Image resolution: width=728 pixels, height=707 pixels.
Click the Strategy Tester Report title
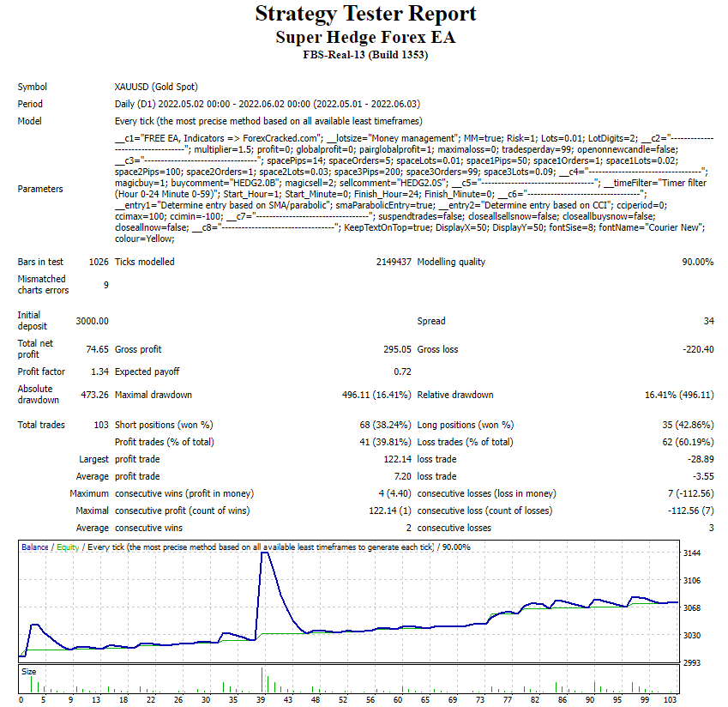pyautogui.click(x=365, y=15)
